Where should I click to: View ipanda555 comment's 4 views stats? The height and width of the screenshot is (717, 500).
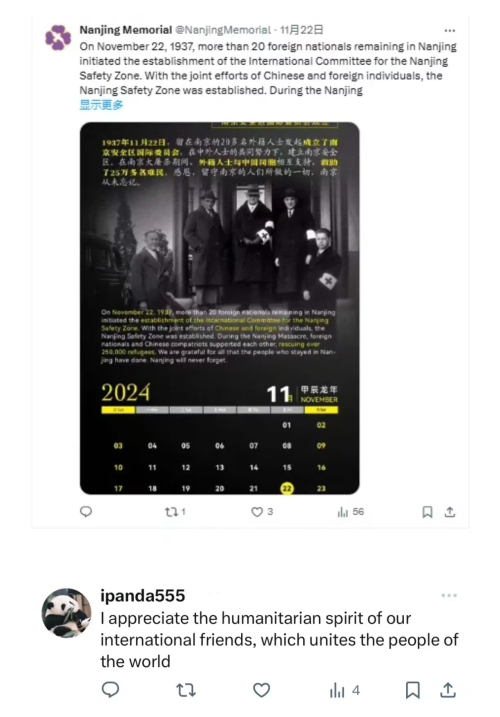345,690
